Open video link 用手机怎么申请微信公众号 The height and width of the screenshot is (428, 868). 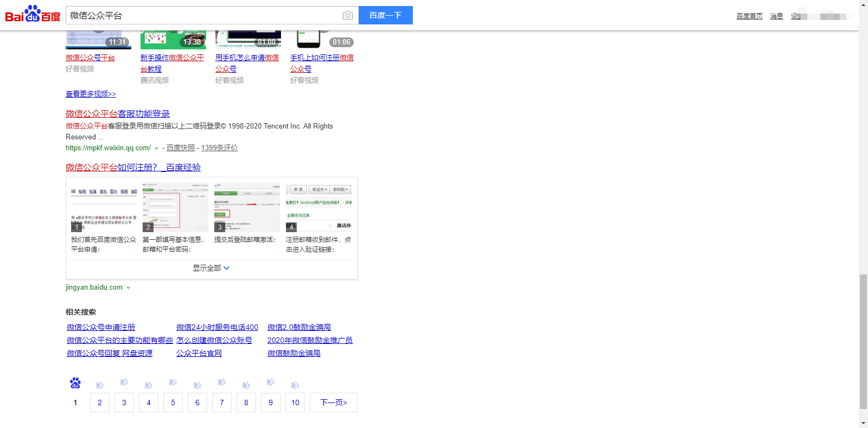click(247, 63)
